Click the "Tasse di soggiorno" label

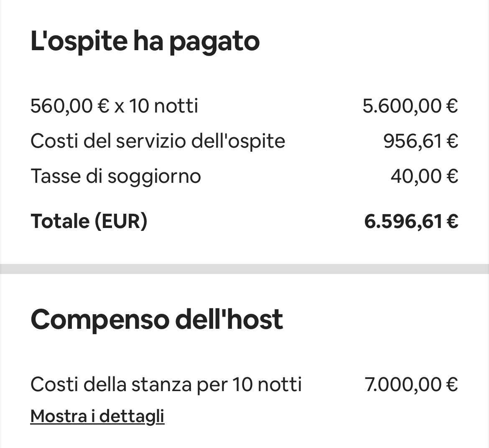116,176
